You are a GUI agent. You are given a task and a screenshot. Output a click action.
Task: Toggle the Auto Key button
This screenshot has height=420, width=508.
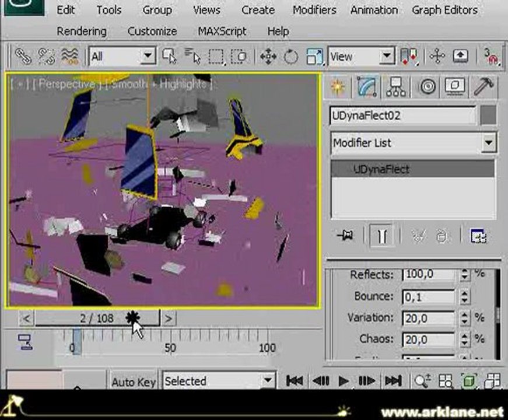tap(134, 381)
